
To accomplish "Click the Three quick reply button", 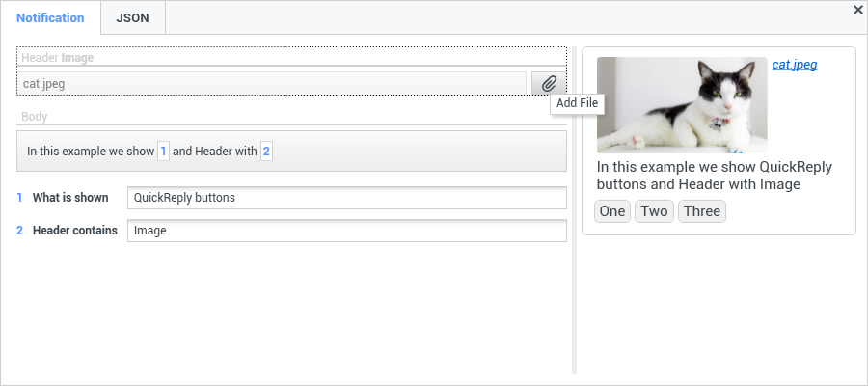I will pyautogui.click(x=702, y=211).
